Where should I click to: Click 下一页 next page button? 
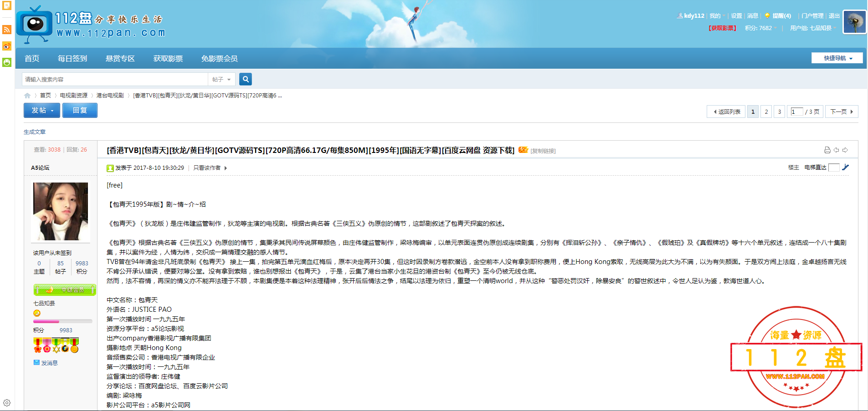coord(842,112)
